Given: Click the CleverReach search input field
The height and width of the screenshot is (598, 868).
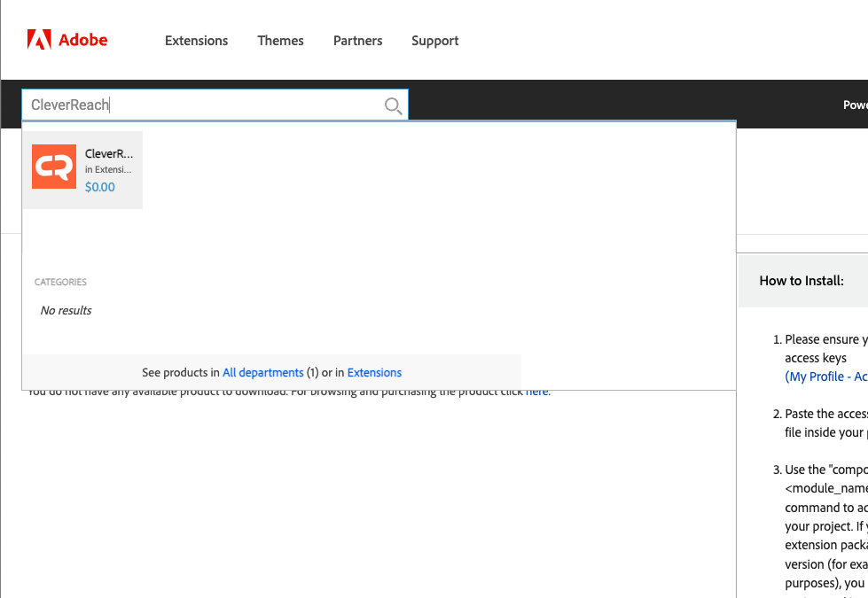Looking at the screenshot, I should (x=215, y=105).
